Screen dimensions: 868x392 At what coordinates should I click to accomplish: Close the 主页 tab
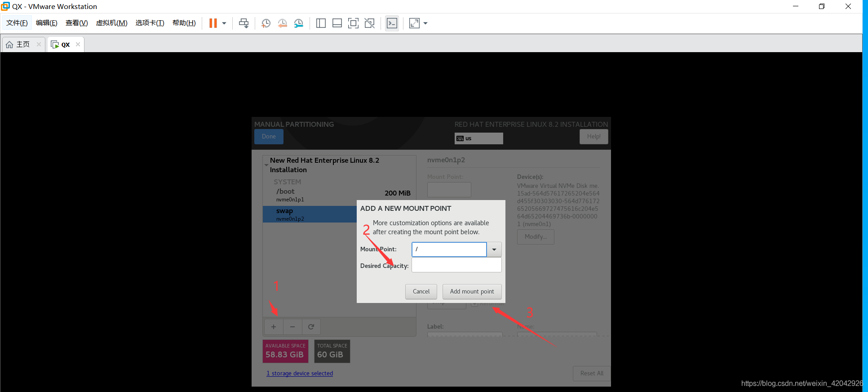(x=39, y=44)
